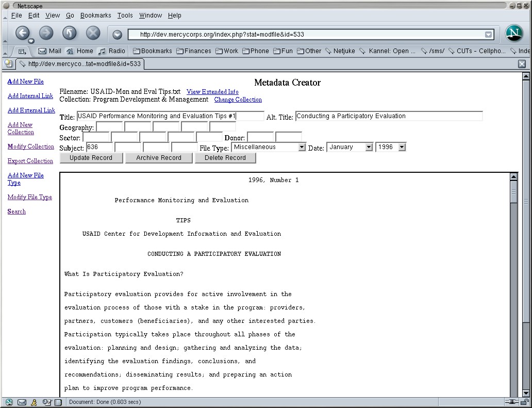The height and width of the screenshot is (408, 532).
Task: Open the Go menu
Action: pyautogui.click(x=70, y=15)
